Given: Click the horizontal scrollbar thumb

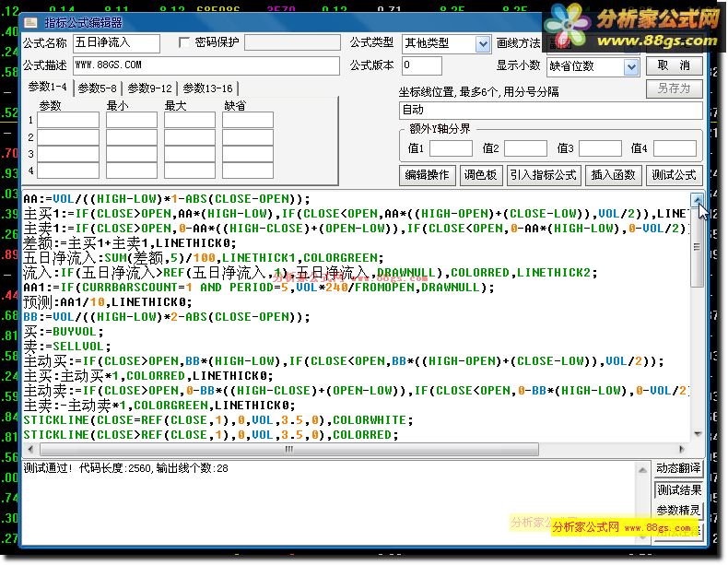Looking at the screenshot, I should point(289,449).
